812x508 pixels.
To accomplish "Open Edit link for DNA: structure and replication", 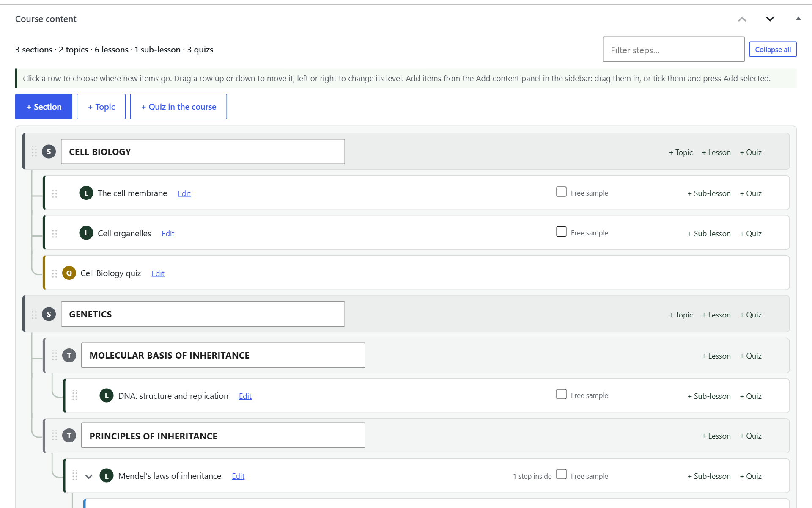I will point(245,396).
